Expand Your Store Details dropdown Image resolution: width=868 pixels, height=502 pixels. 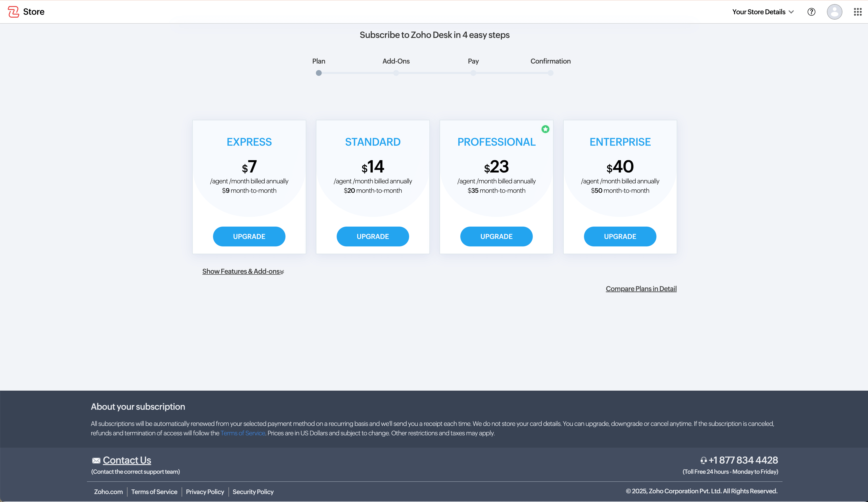(763, 12)
